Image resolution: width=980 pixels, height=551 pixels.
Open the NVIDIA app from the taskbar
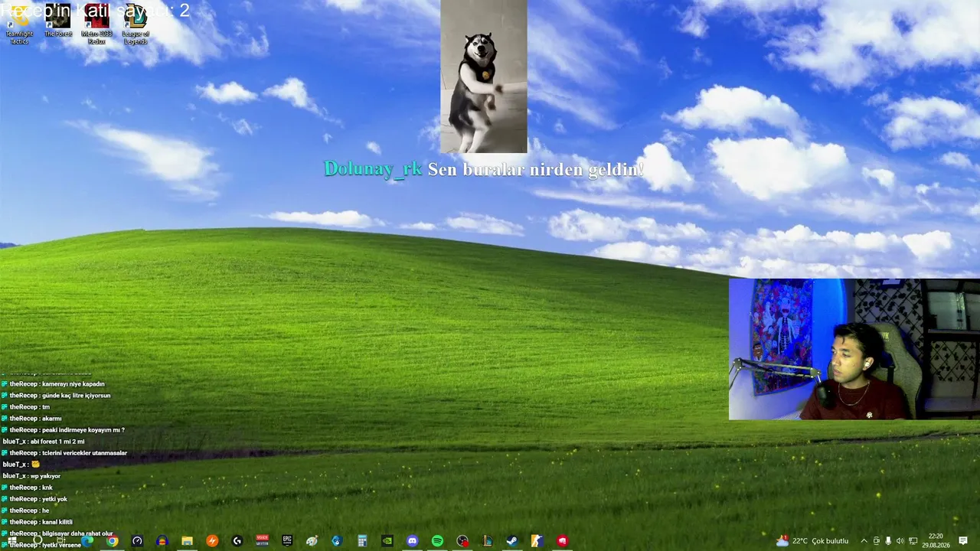387,541
